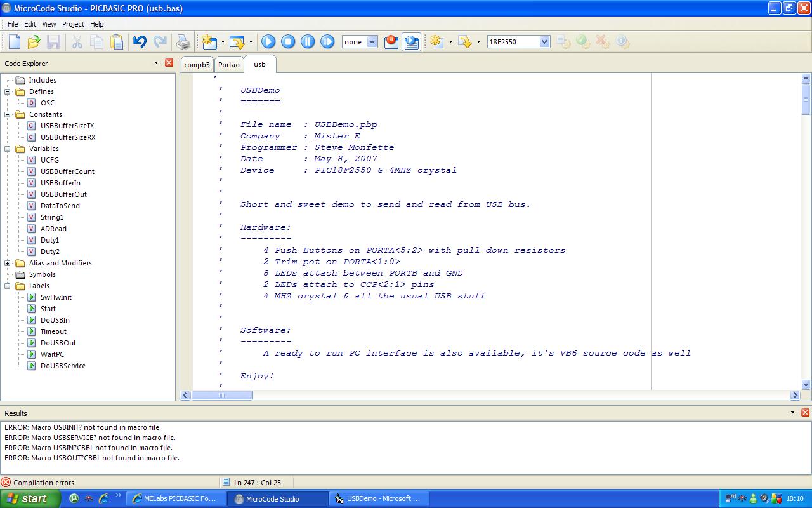Undo the last edit

pyautogui.click(x=140, y=42)
